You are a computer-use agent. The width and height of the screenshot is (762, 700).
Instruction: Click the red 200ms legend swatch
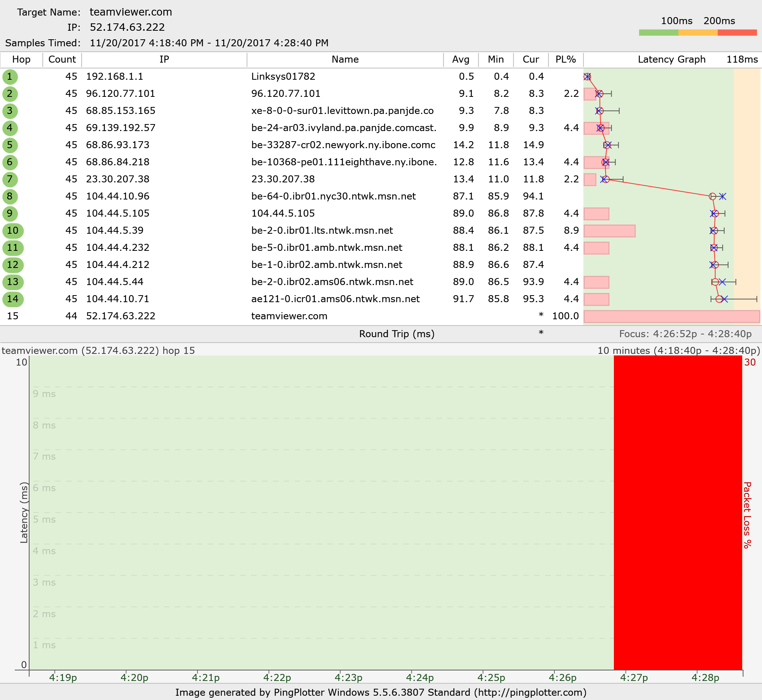click(x=737, y=33)
